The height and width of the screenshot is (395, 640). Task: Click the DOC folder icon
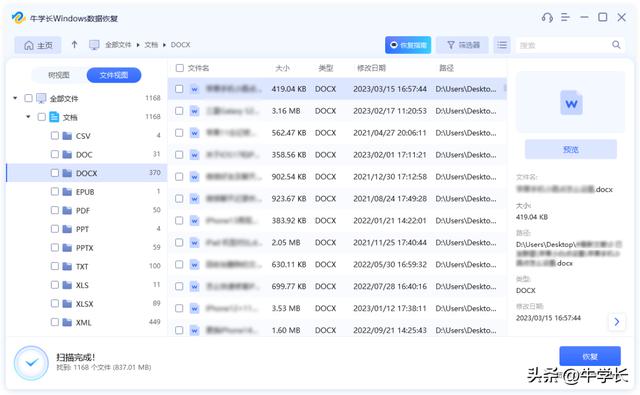tap(67, 154)
